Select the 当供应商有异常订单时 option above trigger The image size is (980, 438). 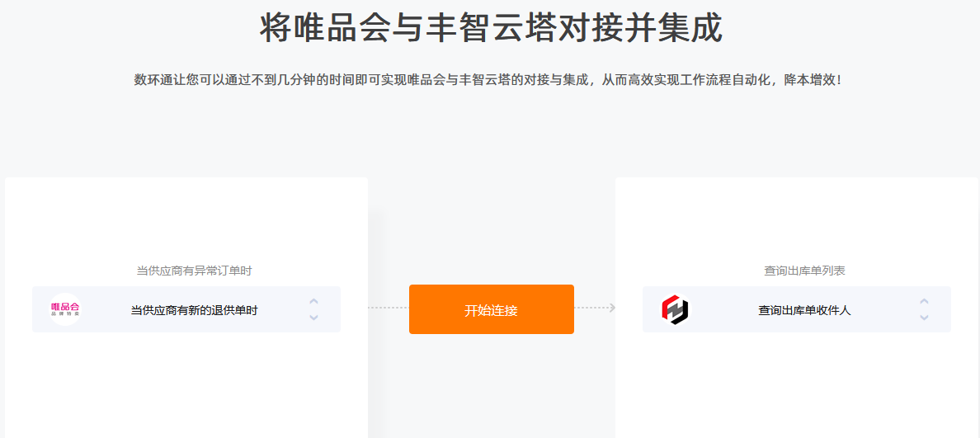coord(195,271)
